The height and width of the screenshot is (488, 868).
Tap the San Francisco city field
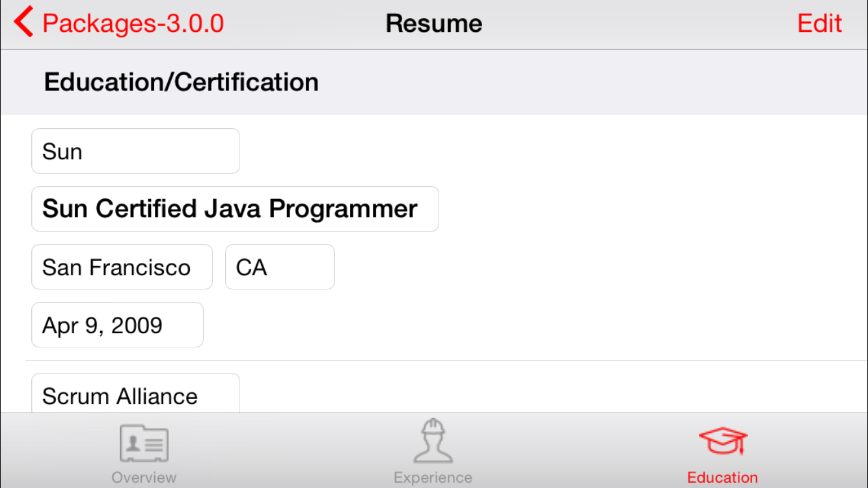(x=122, y=267)
